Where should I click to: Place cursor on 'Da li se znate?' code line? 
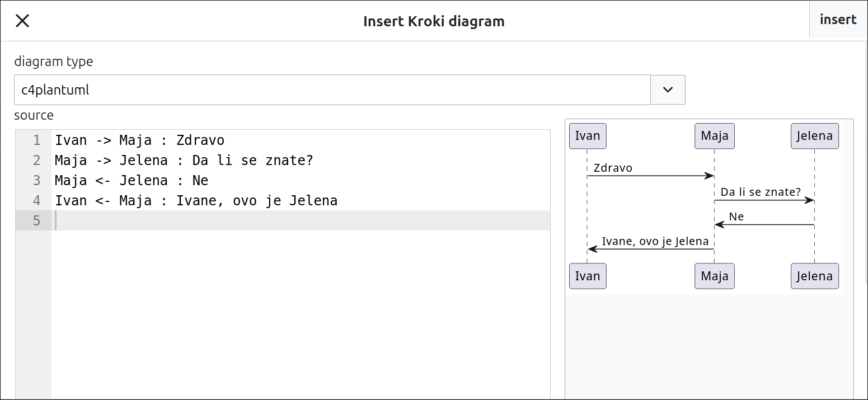click(x=184, y=161)
